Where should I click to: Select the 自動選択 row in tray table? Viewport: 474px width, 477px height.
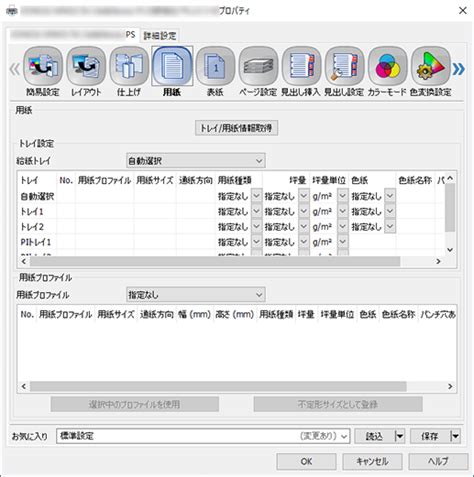231,196
